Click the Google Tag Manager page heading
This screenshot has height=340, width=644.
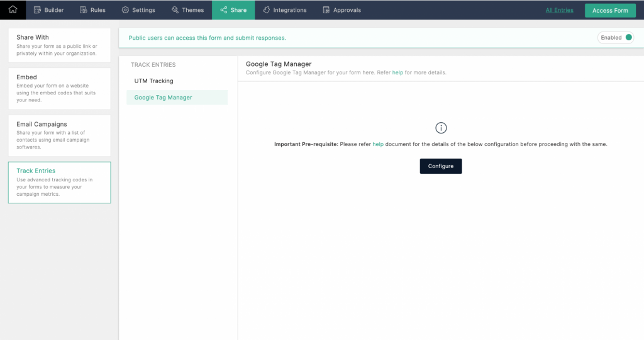pos(279,64)
